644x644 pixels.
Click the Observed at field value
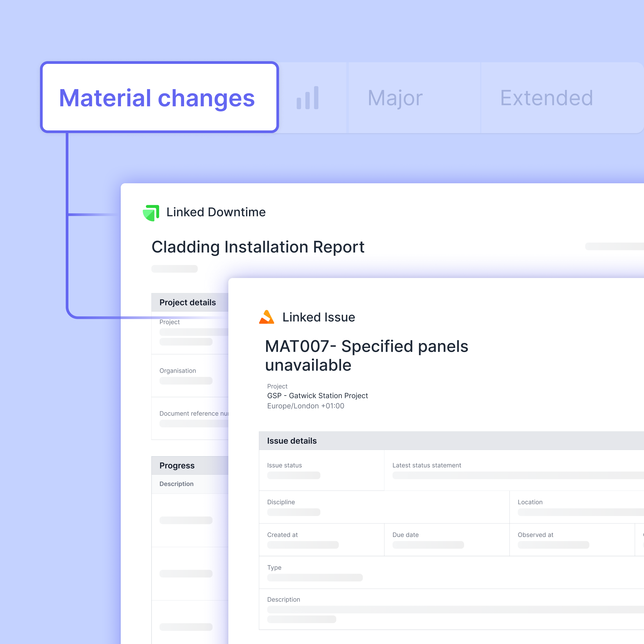point(553,545)
